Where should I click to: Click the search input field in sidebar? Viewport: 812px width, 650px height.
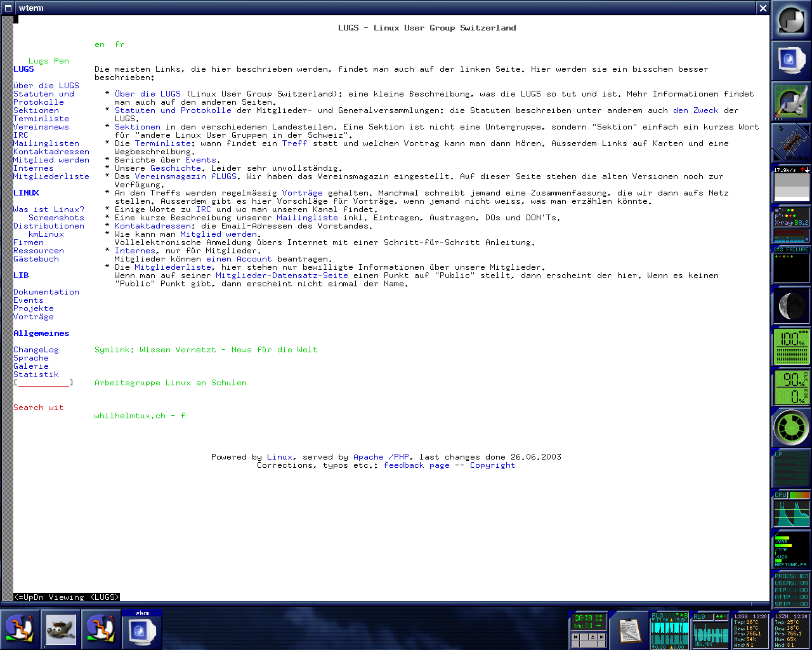(x=44, y=383)
